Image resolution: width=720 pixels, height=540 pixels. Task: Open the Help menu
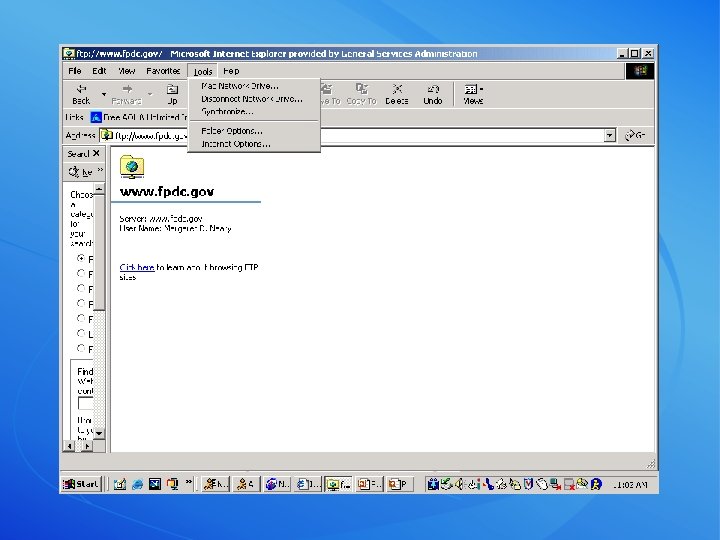click(x=231, y=71)
